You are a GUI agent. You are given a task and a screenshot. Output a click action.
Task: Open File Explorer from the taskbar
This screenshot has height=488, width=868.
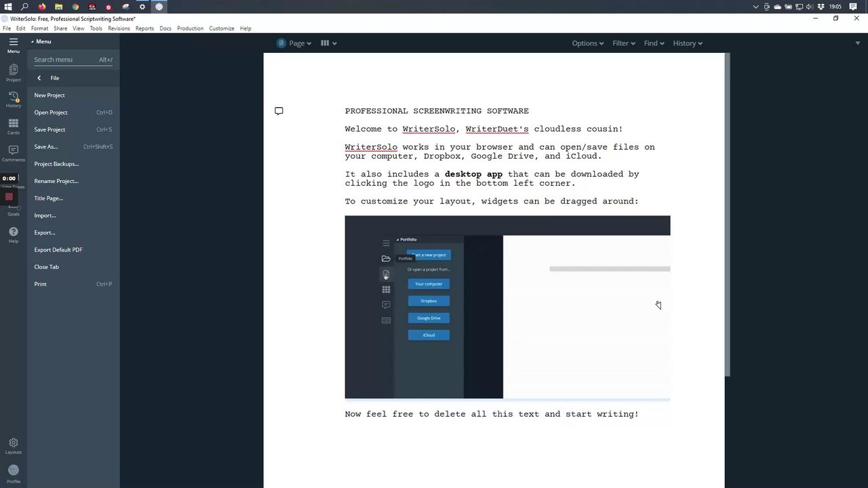click(58, 7)
